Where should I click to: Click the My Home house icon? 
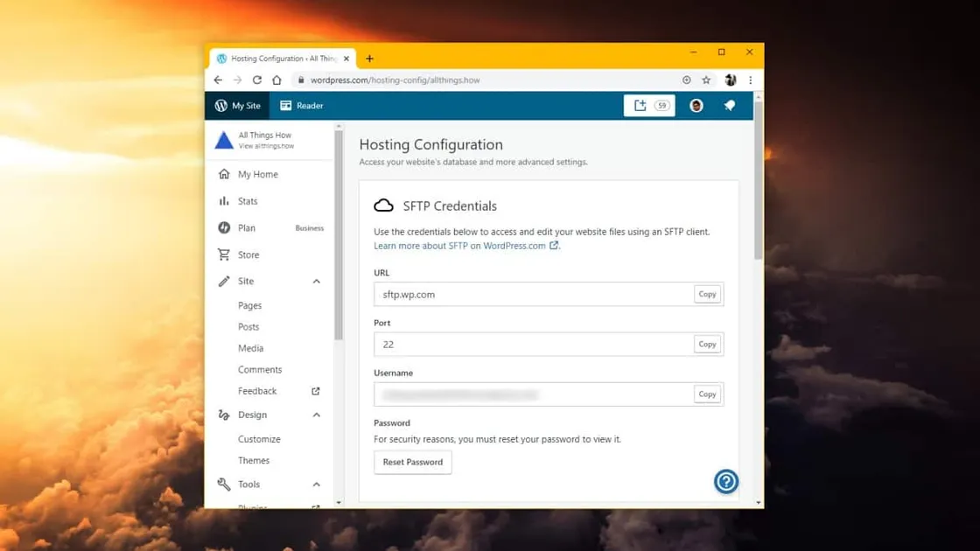224,174
